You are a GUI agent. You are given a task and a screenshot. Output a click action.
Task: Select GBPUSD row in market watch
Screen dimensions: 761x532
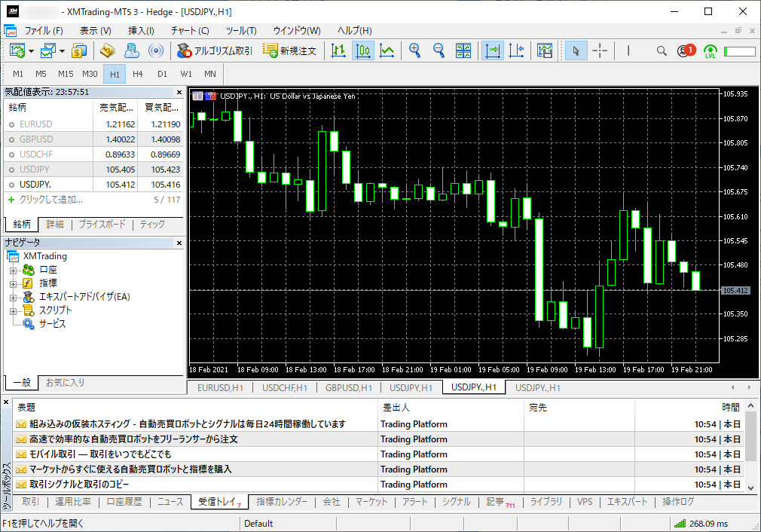tap(94, 139)
